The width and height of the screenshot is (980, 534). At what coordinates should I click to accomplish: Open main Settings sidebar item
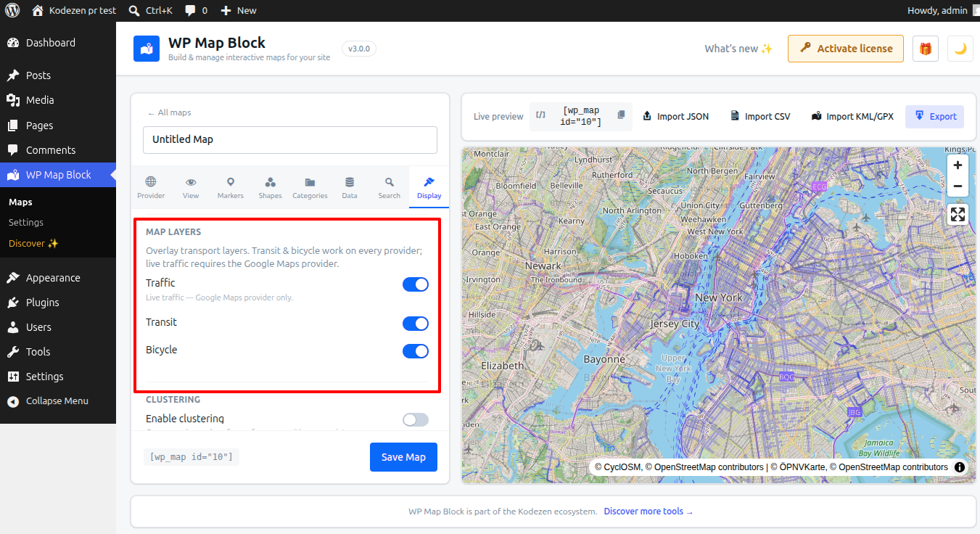pyautogui.click(x=58, y=377)
